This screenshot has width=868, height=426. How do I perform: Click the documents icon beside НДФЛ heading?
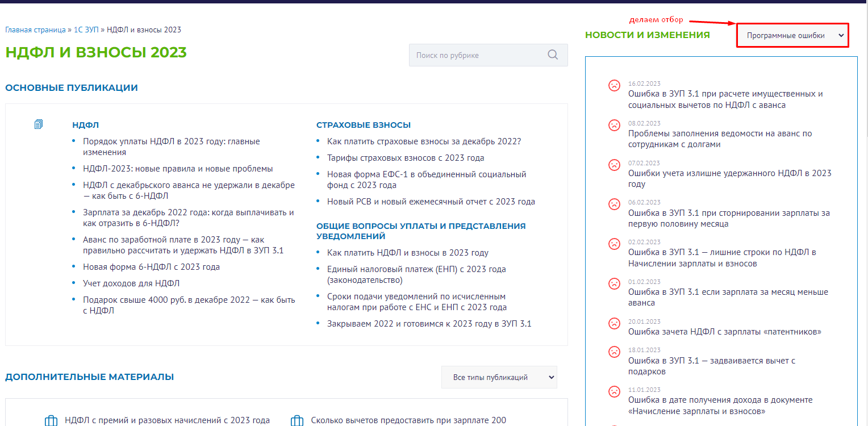(39, 124)
